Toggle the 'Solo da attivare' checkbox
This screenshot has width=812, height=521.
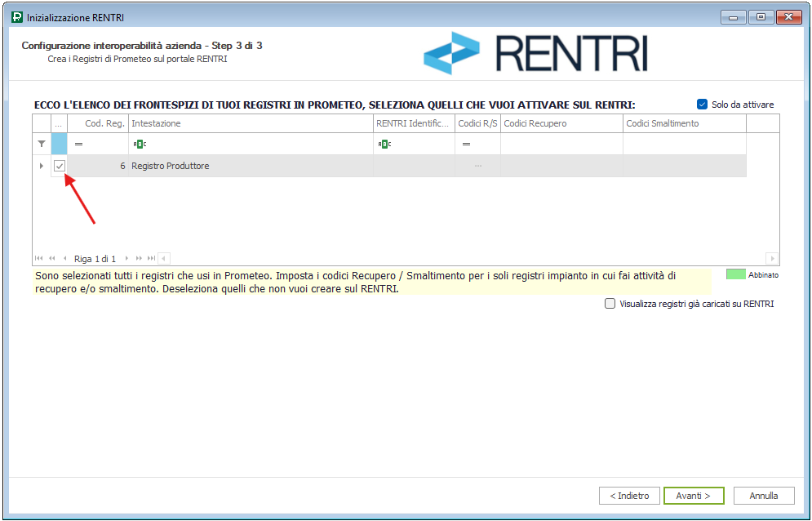pyautogui.click(x=702, y=105)
